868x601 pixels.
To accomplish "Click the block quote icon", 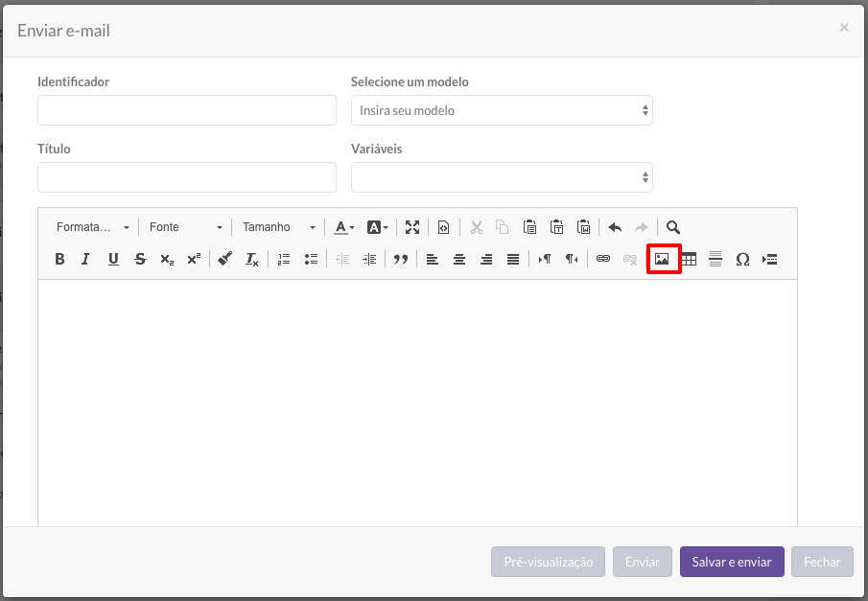I will click(x=400, y=259).
